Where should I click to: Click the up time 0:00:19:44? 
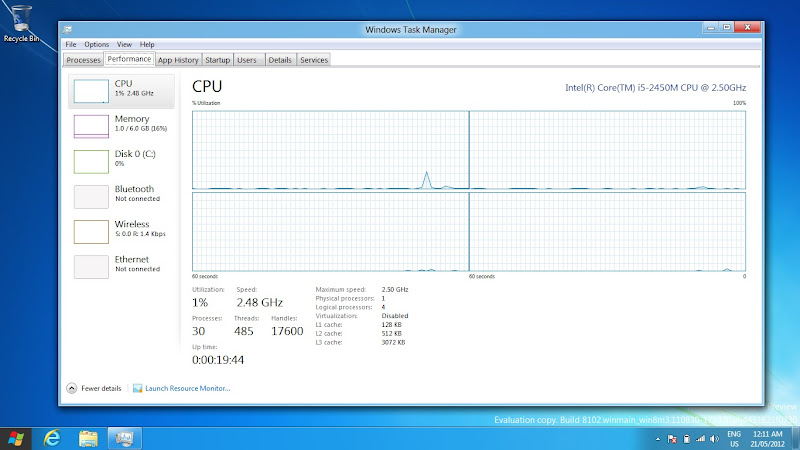[x=218, y=360]
